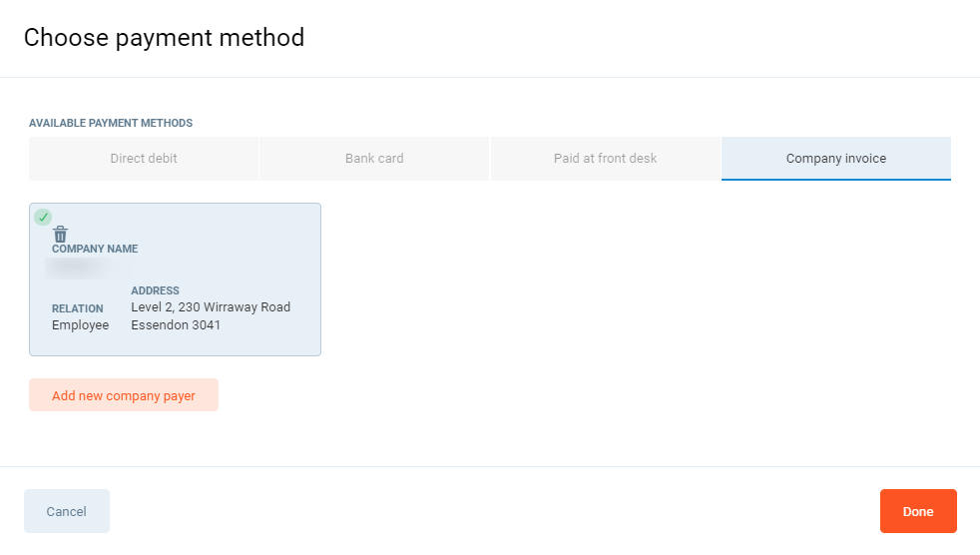Viewport: 980px width, 555px height.
Task: Click the Company Name field label
Action: [95, 249]
